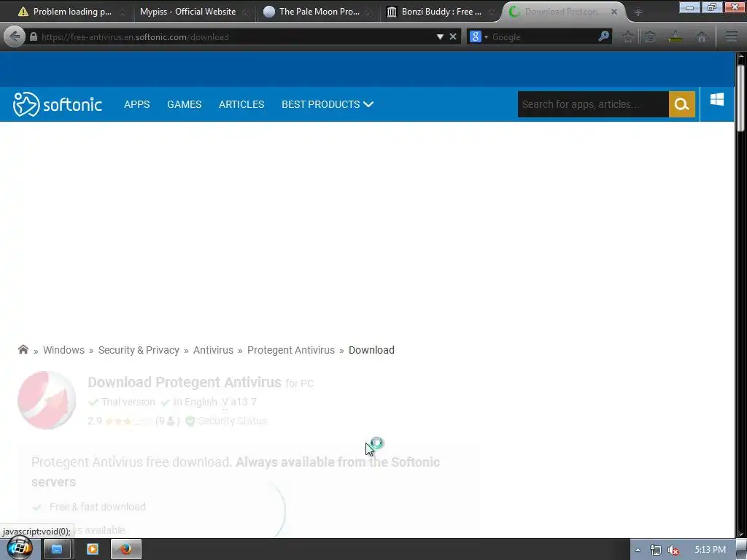The image size is (747, 560).
Task: Open the APPS menu on Softonic
Action: (x=136, y=104)
